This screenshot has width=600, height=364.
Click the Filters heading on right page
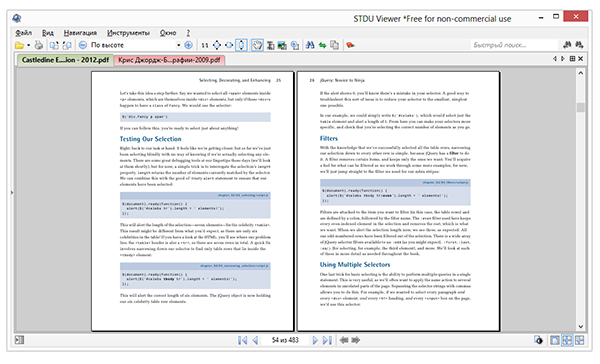click(x=329, y=139)
